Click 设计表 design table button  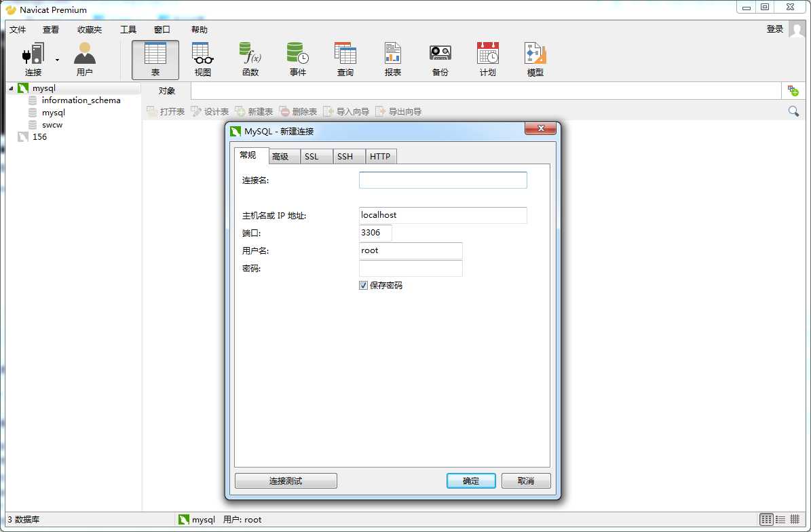[210, 112]
